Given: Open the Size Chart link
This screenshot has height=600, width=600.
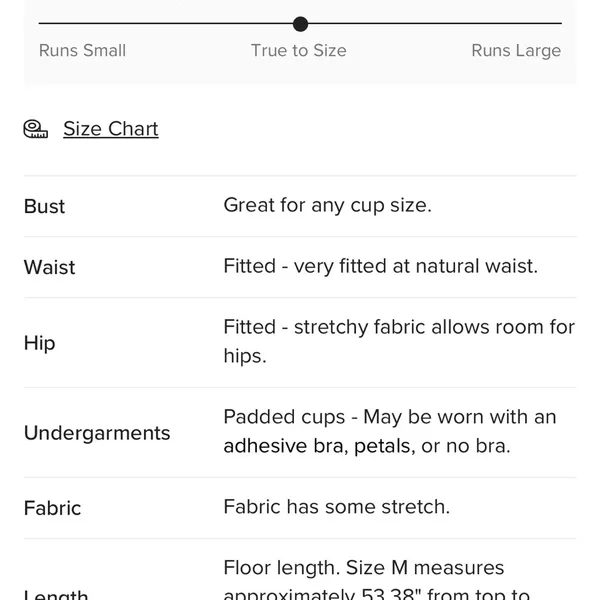Looking at the screenshot, I should [x=111, y=129].
